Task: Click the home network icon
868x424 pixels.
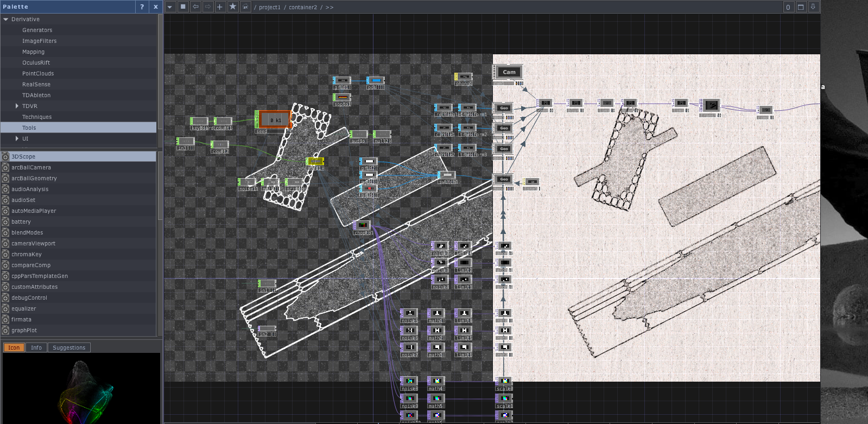Action: pyautogui.click(x=245, y=7)
